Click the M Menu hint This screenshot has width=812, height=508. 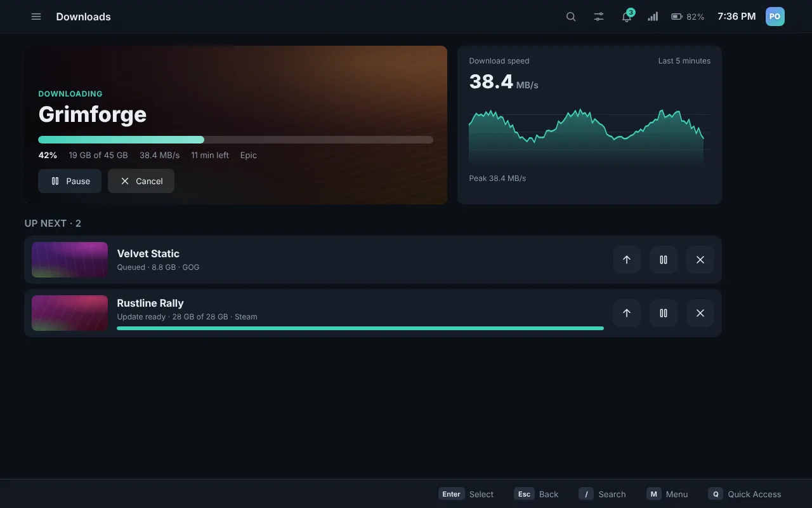pos(667,494)
